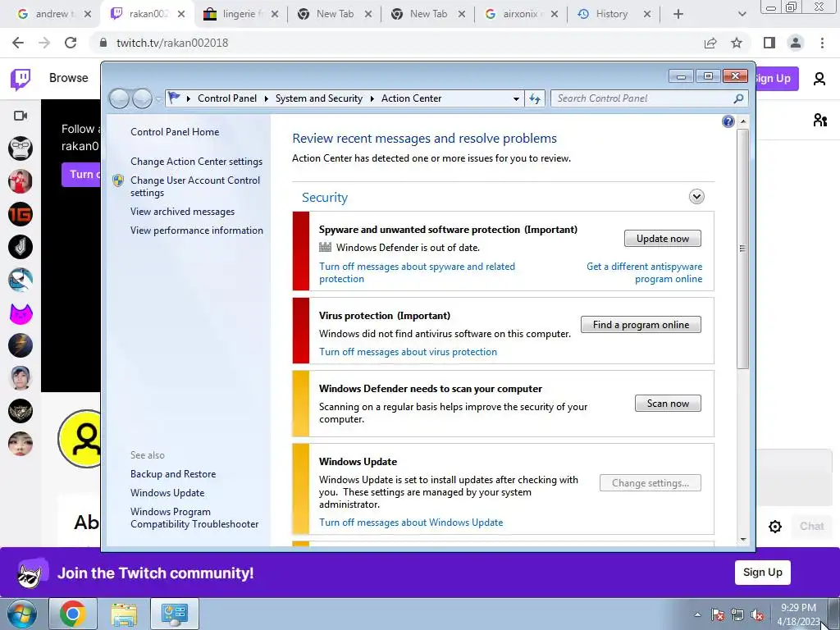Click the taskbar clock showing 9:29 PM
840x630 pixels.
click(x=798, y=614)
